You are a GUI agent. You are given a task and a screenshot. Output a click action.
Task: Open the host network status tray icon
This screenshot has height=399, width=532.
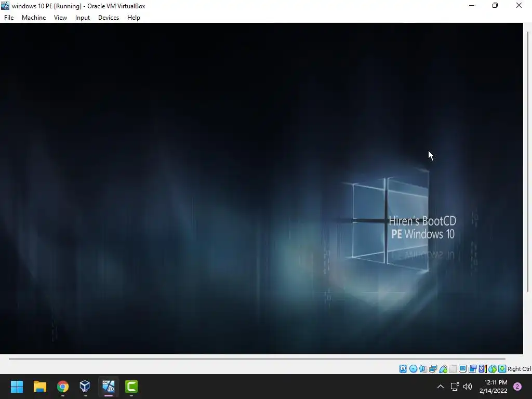point(455,387)
